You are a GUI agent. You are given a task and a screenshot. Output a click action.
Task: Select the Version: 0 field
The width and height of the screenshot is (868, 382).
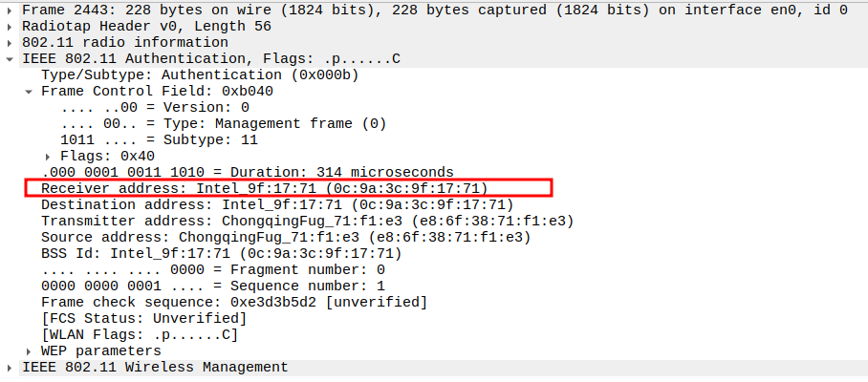(x=155, y=107)
